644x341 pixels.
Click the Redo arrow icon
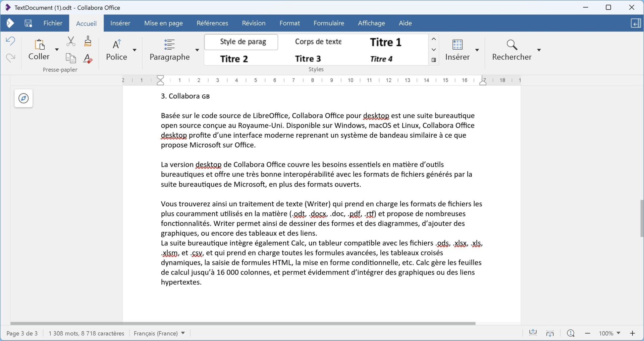tap(10, 58)
